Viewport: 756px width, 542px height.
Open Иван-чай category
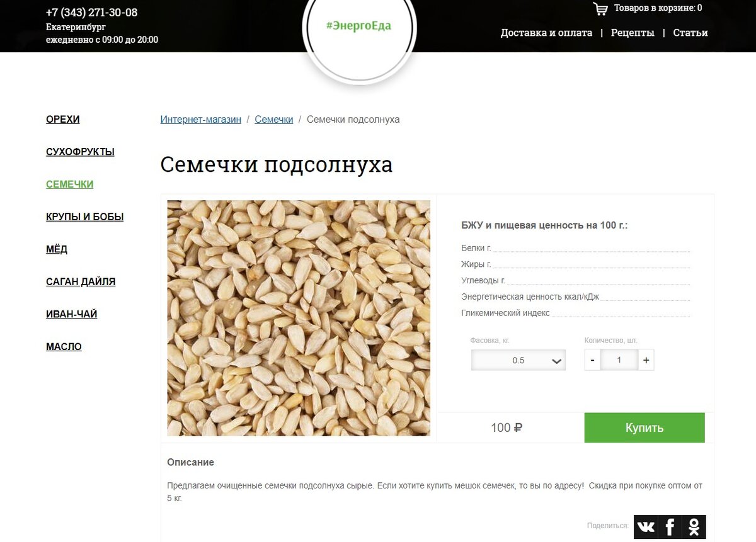(71, 314)
